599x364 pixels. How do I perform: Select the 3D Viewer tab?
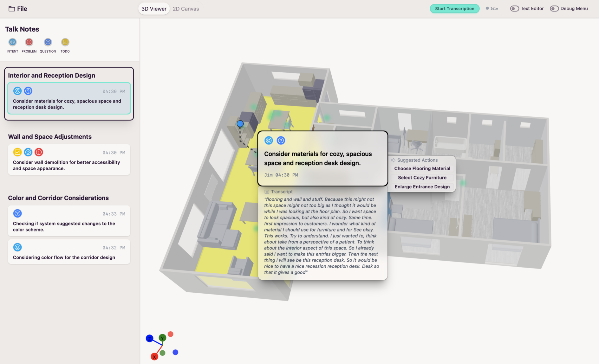[154, 9]
